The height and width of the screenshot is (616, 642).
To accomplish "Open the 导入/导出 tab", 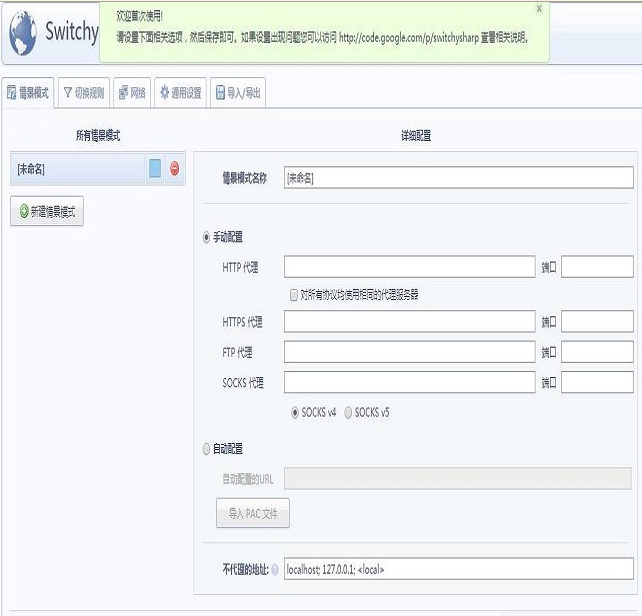I will 238,93.
